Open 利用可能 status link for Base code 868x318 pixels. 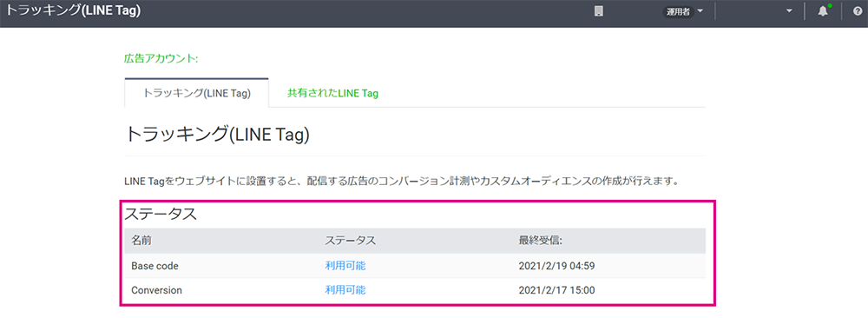(345, 266)
